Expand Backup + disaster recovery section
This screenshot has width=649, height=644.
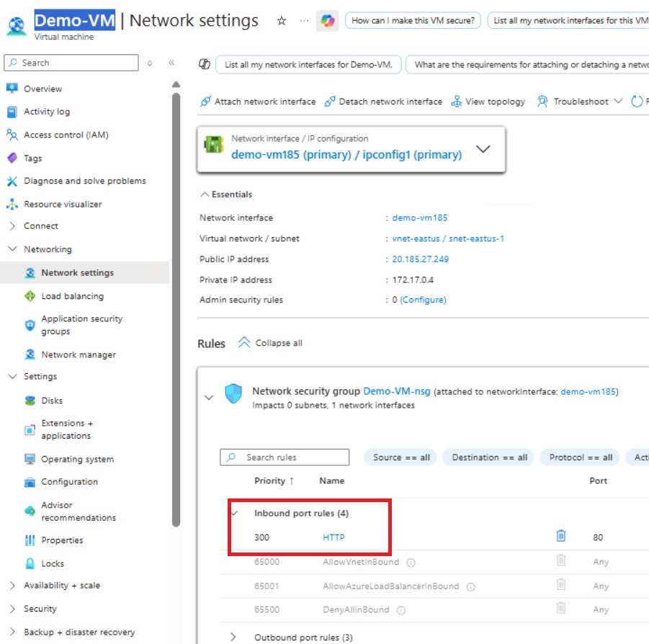tap(12, 632)
